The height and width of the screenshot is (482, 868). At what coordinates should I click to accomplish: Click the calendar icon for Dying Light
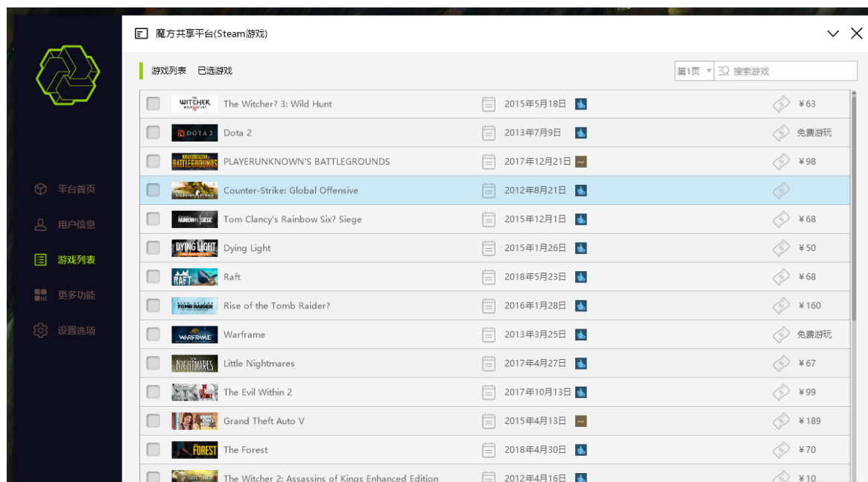488,248
